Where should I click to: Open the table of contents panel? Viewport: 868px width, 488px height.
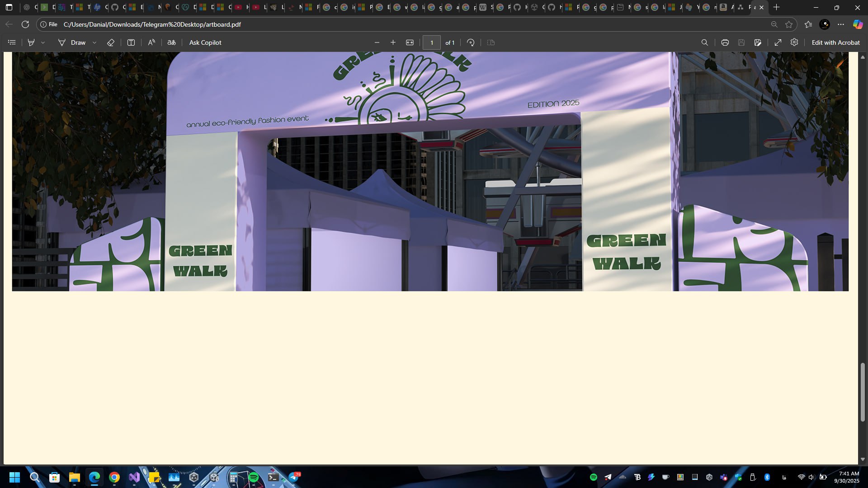(x=12, y=42)
